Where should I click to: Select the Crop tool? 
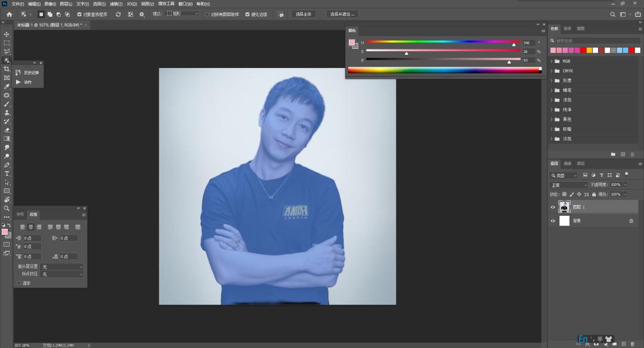point(7,70)
